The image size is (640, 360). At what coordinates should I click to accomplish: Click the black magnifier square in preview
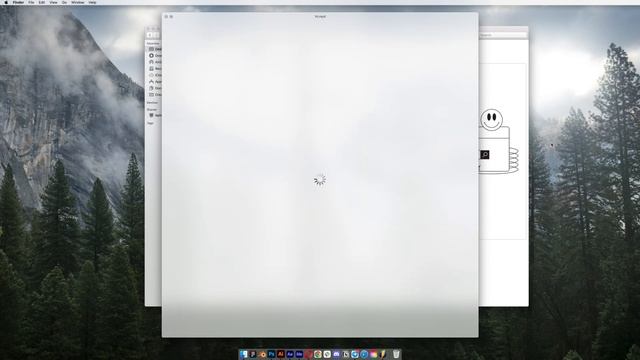pos(485,155)
